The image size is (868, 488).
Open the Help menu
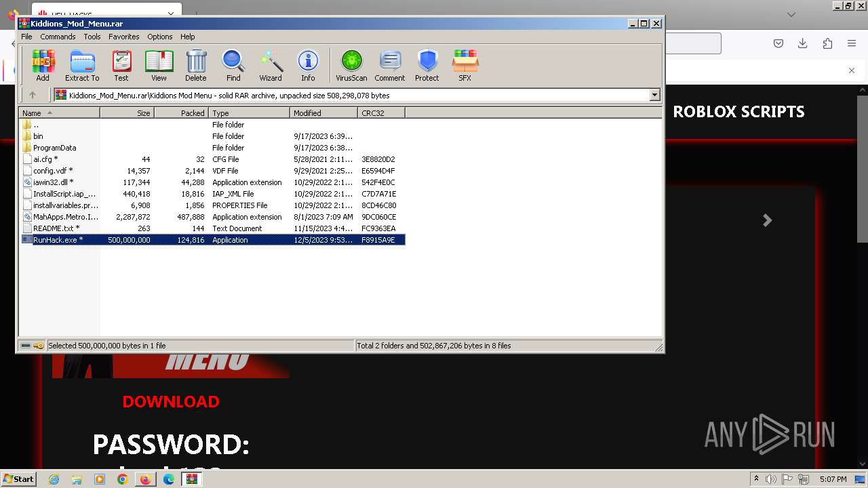pyautogui.click(x=188, y=37)
